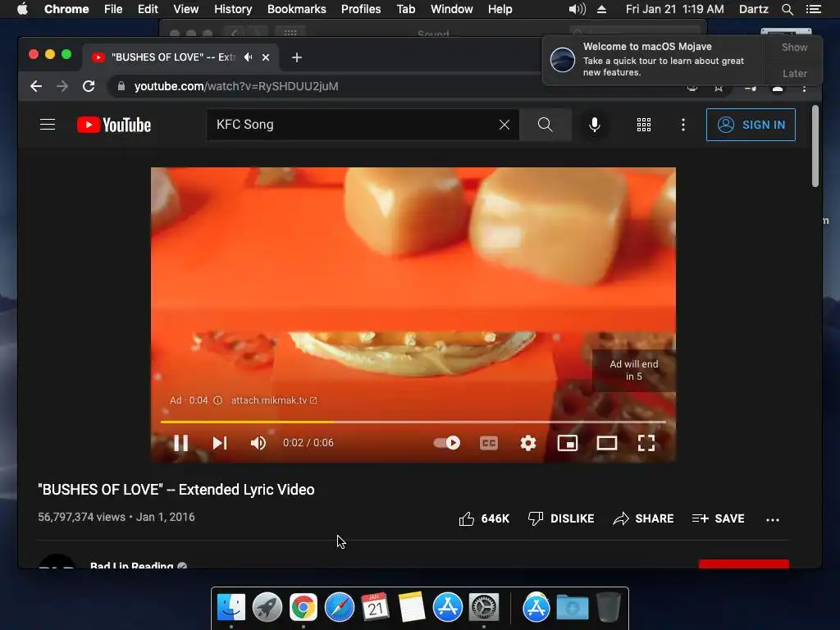Open the Downloads folder in Dock
This screenshot has height=630, width=840.
tap(573, 608)
